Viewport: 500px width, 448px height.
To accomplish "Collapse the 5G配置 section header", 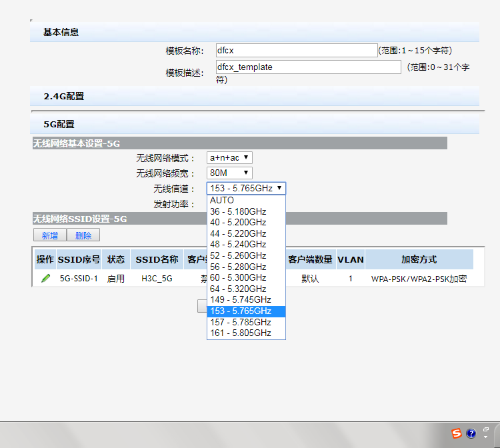I will point(255,124).
